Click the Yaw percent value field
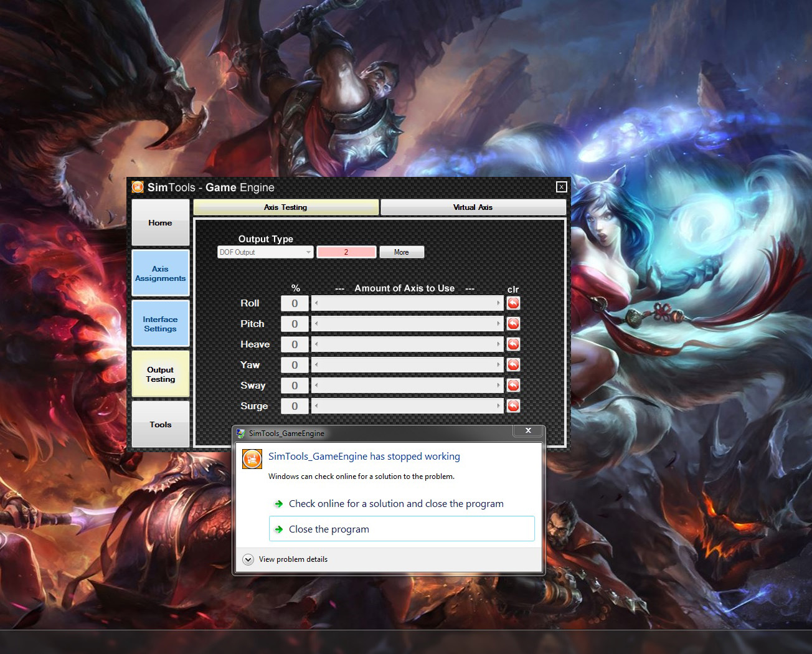Screen dimensions: 812x654 click(295, 365)
